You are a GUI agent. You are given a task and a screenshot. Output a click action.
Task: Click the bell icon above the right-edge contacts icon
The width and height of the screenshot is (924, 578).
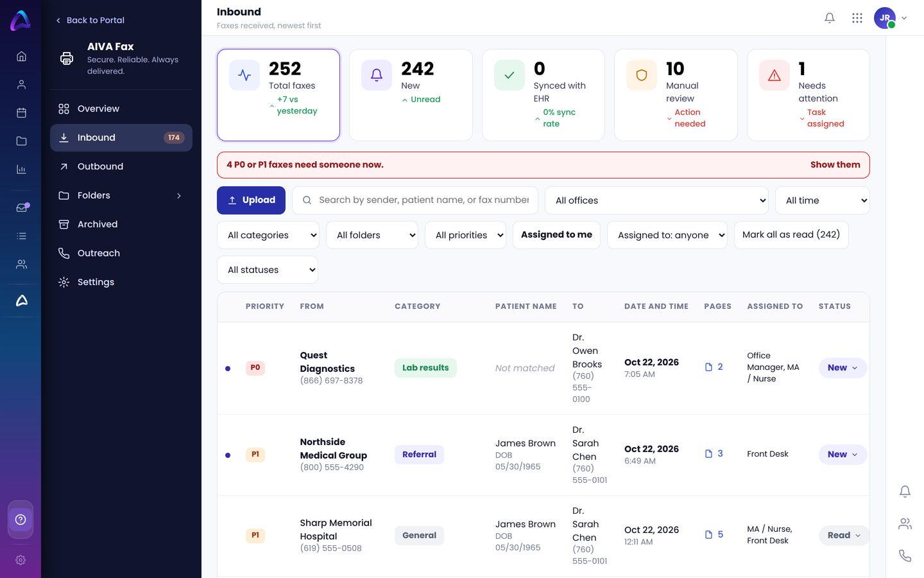[x=905, y=491]
